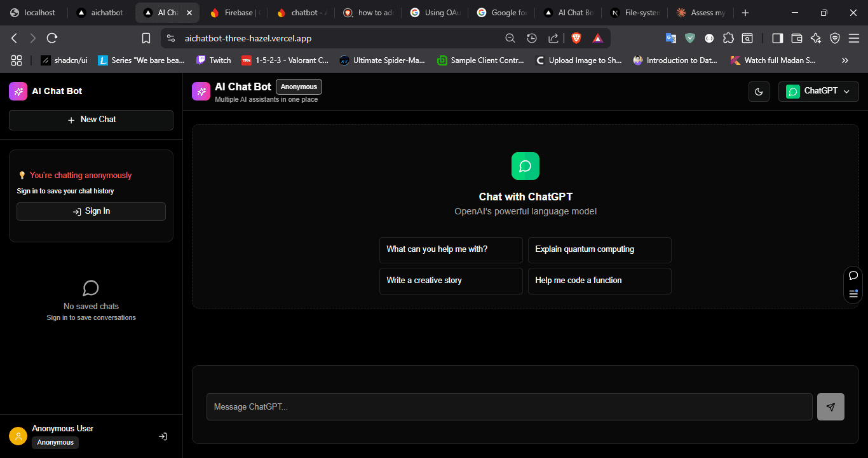Image resolution: width=868 pixels, height=458 pixels.
Task: Open the 'Sample Client Contr...' bookmark
Action: coord(480,60)
